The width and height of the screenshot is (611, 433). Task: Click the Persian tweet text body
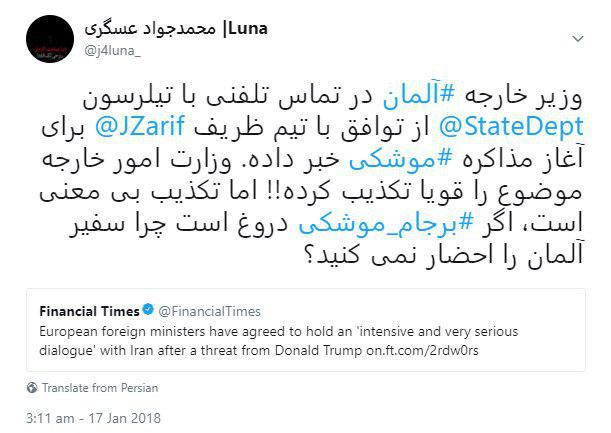pos(311,176)
